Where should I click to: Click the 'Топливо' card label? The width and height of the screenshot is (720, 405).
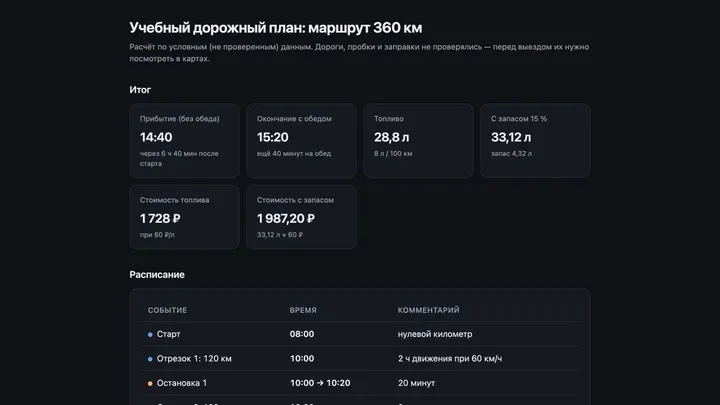388,118
